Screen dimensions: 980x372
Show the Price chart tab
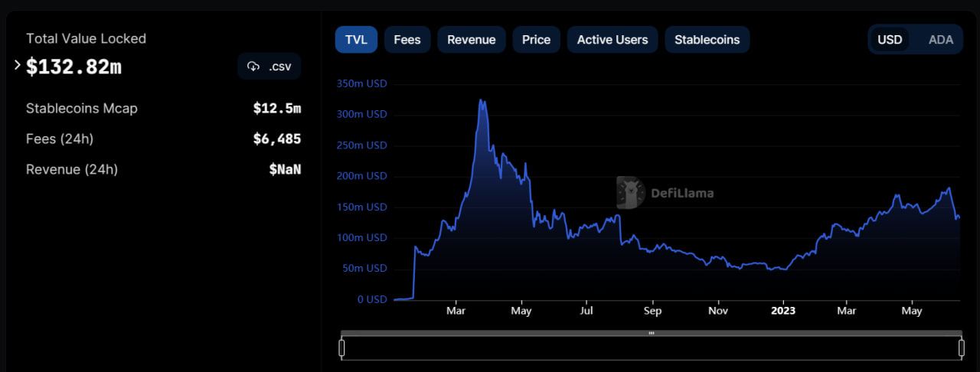coord(537,40)
